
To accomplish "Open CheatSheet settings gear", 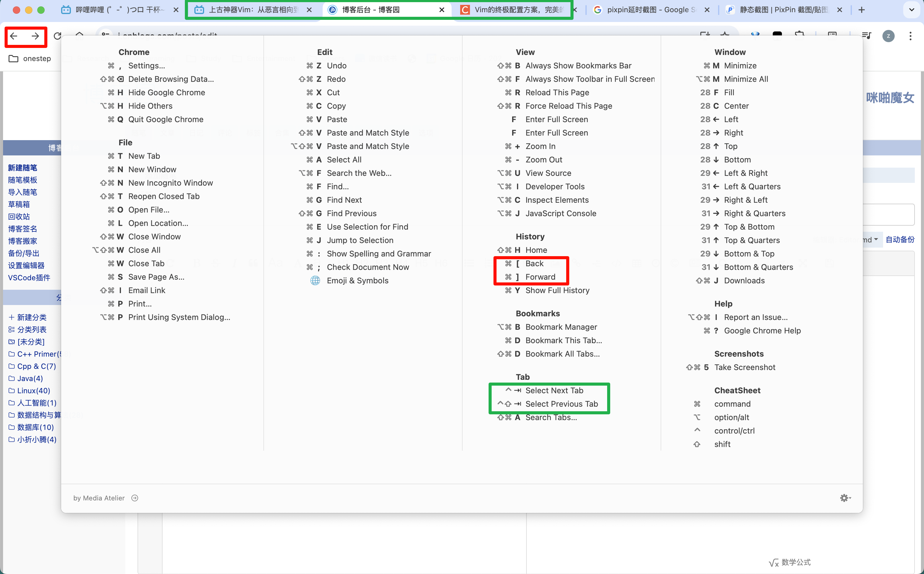I will pyautogui.click(x=845, y=498).
